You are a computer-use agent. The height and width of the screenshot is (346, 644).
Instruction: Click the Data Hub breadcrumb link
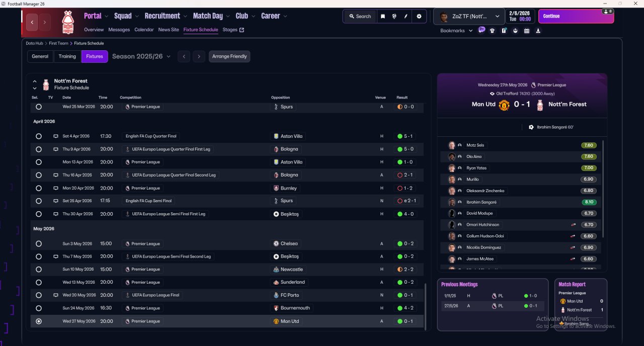click(35, 43)
